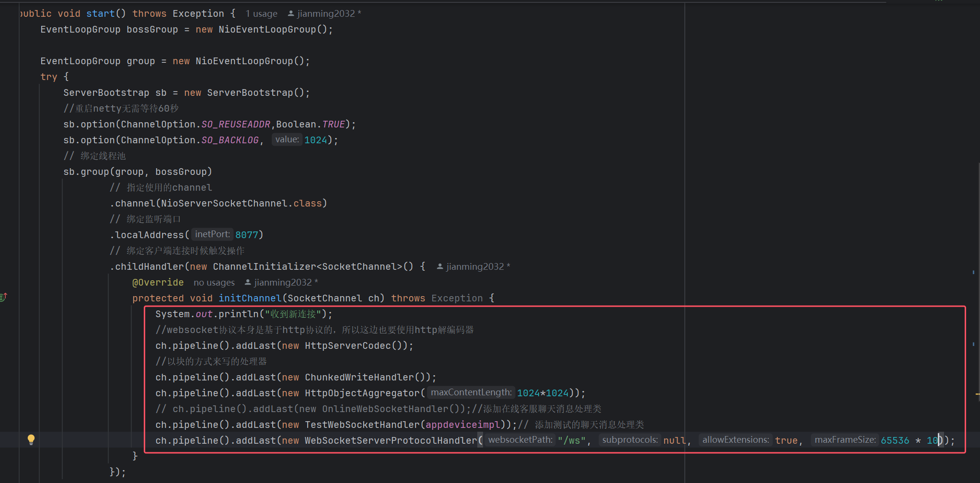Click the 'websocketPath:' parameter hint
Image resolution: width=980 pixels, height=483 pixels.
pos(520,440)
